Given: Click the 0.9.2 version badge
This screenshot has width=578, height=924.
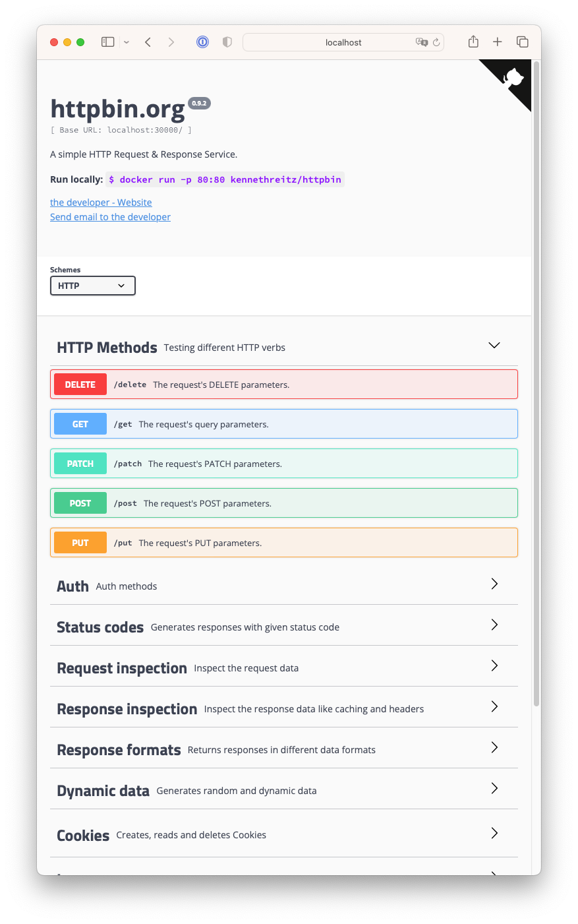Looking at the screenshot, I should click(x=199, y=103).
